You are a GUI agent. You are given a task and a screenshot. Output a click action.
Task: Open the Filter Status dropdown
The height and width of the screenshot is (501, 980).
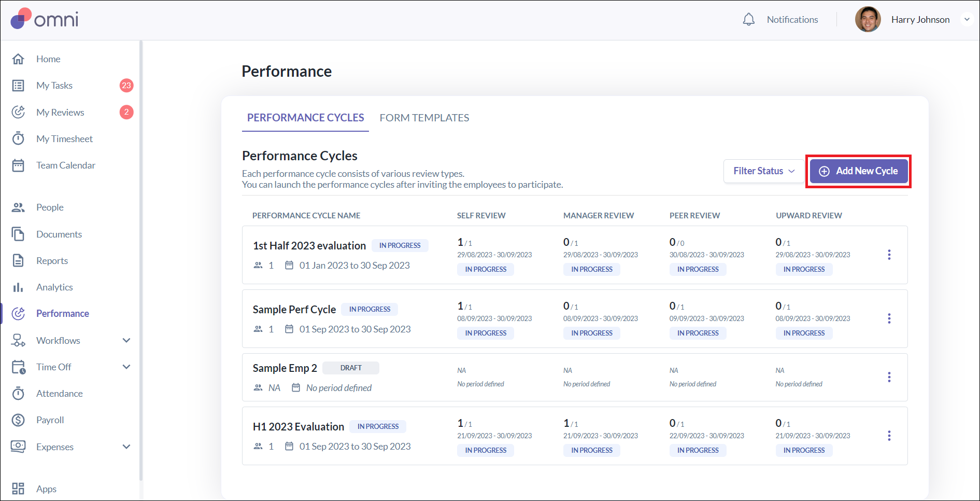(763, 171)
